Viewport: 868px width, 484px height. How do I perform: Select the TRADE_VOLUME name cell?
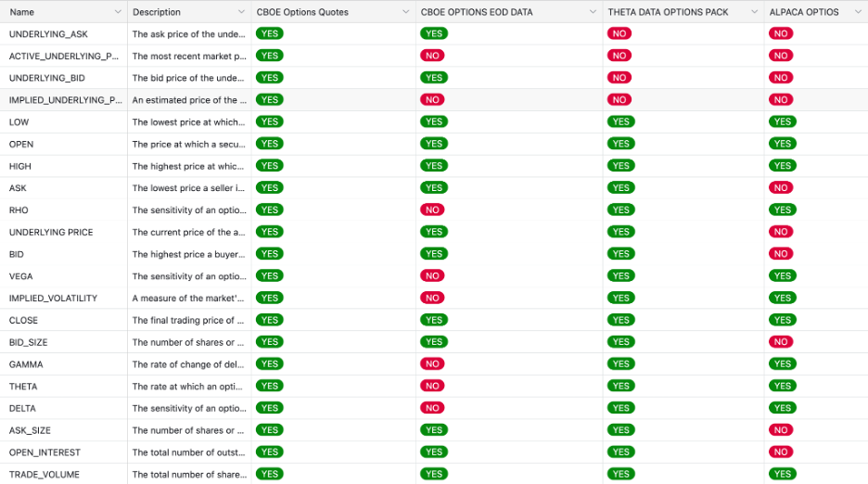tap(64, 475)
